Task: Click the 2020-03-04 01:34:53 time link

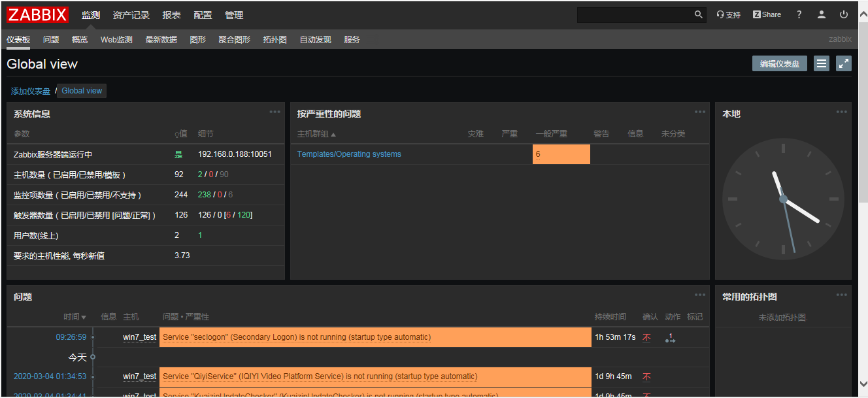Action: 50,376
